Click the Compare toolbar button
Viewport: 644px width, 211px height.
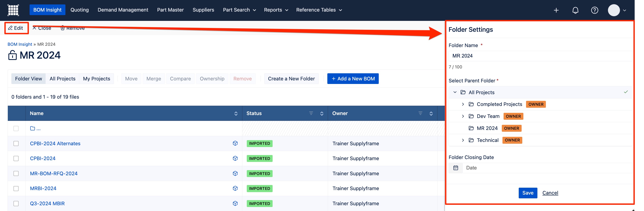coord(180,79)
